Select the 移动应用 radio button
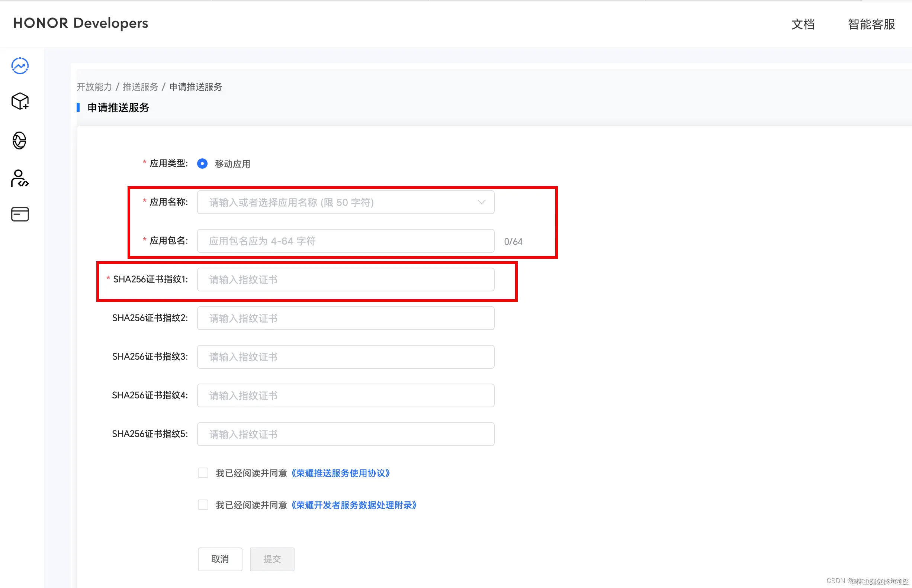The height and width of the screenshot is (588, 912). pos(202,164)
